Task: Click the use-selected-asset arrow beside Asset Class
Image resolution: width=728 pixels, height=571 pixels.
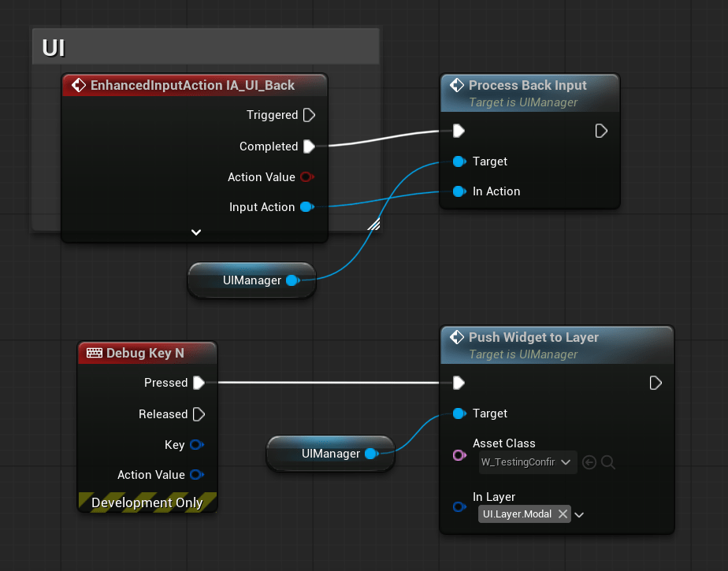Action: point(589,462)
